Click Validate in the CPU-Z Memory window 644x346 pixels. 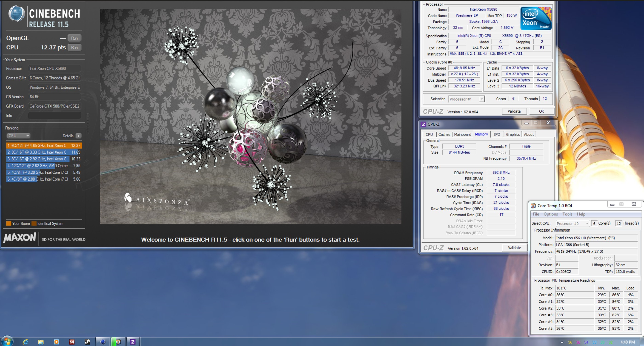(514, 248)
